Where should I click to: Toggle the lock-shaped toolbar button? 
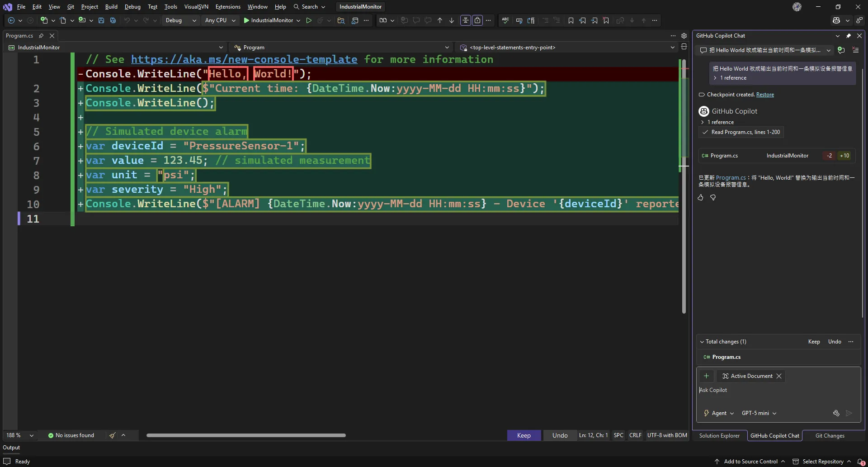[x=477, y=20]
